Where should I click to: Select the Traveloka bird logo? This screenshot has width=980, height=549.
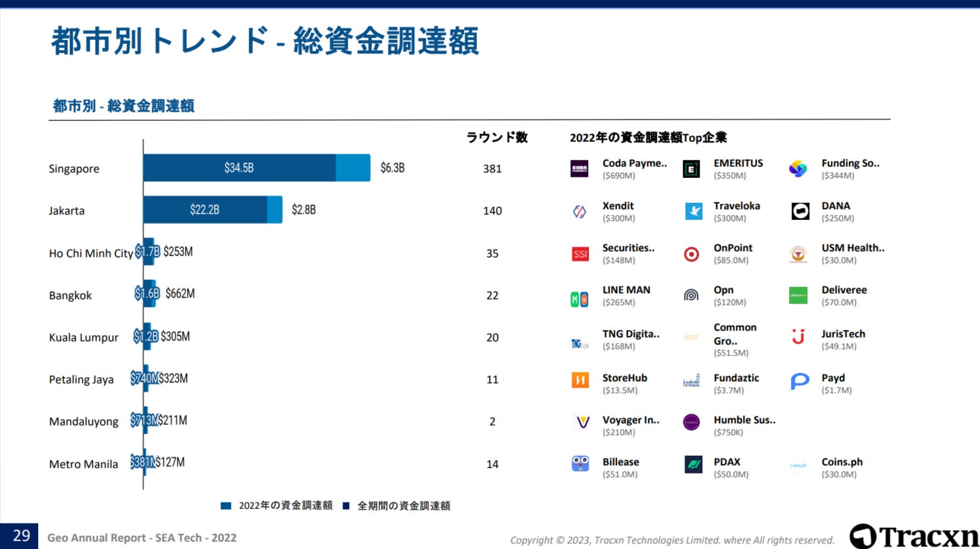(694, 211)
